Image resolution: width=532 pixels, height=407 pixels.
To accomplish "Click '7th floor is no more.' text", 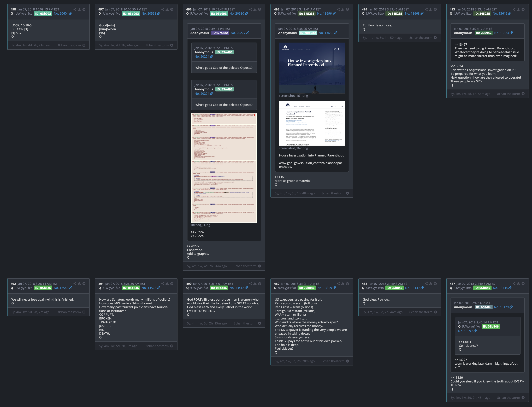I will point(377,25).
